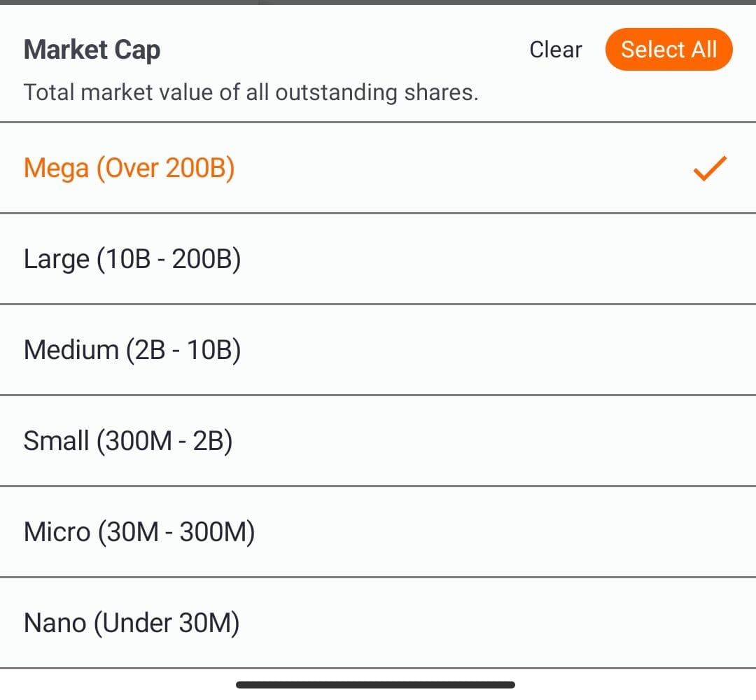Click the market value description text
Image resolution: width=756 pixels, height=700 pixels.
click(x=252, y=92)
